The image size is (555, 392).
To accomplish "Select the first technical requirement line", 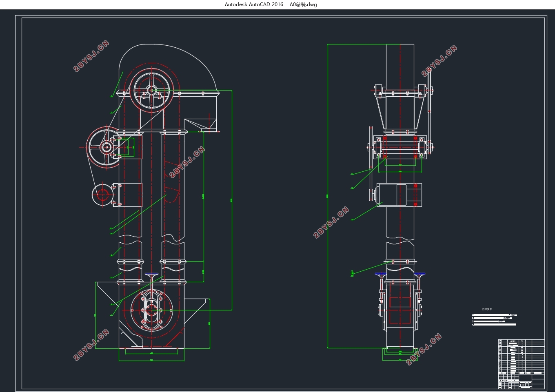I will (x=495, y=315).
